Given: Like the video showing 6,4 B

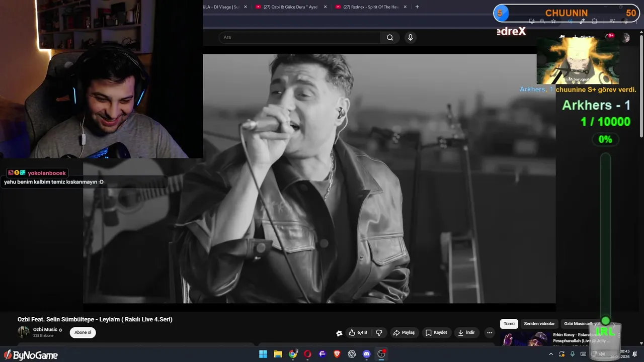Looking at the screenshot, I should [x=358, y=332].
